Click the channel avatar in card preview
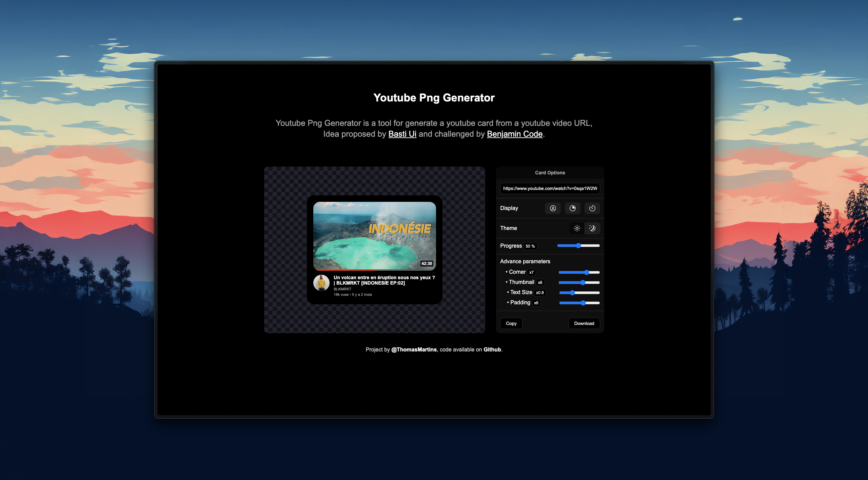The width and height of the screenshot is (868, 480). point(321,283)
